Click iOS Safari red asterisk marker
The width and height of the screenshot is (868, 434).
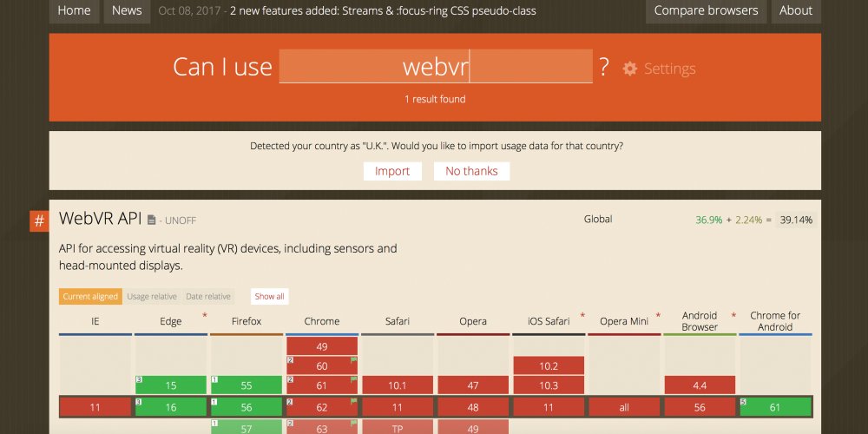coord(582,316)
